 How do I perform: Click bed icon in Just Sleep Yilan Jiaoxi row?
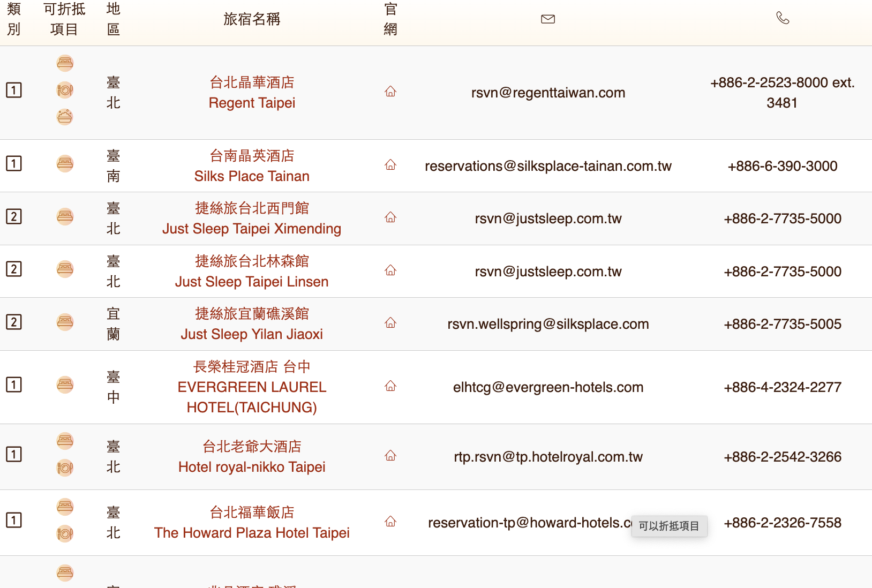click(65, 322)
